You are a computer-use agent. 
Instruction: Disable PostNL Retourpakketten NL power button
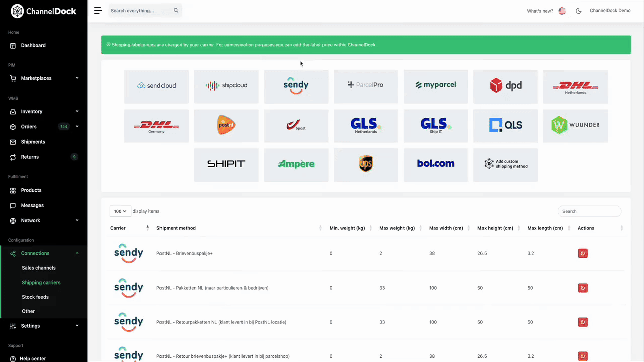coord(583,322)
